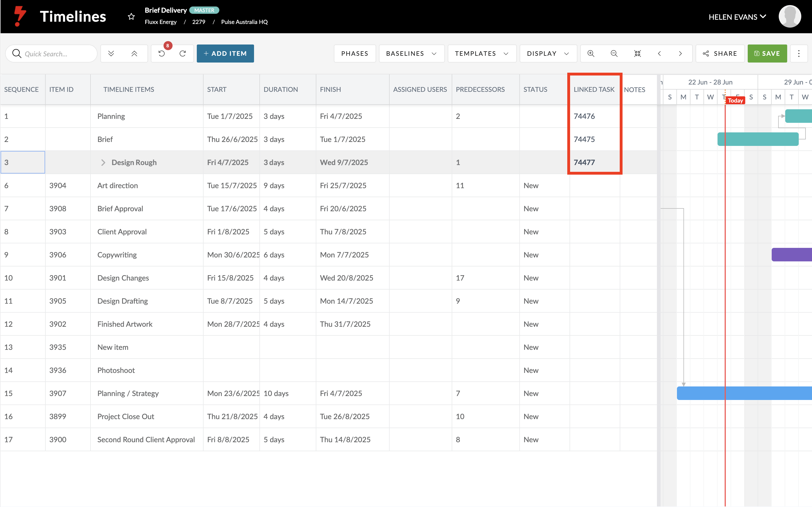
Task: Open the three-dot more options menu
Action: 798,54
